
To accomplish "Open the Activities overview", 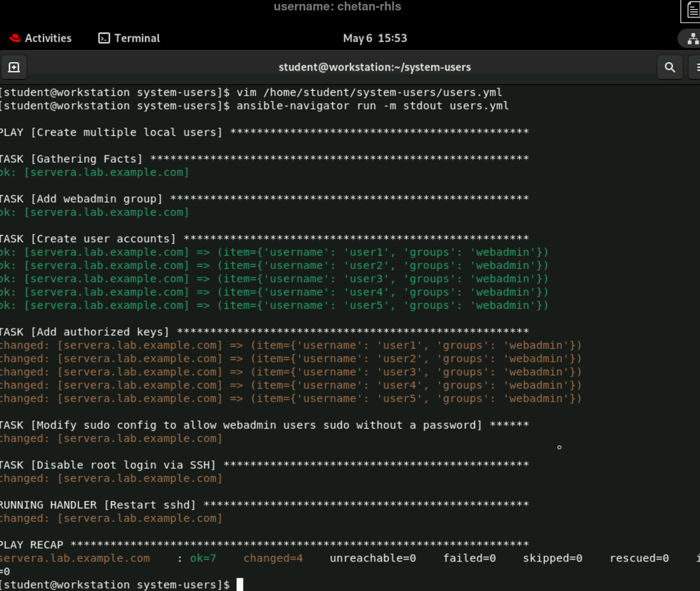I will click(48, 39).
